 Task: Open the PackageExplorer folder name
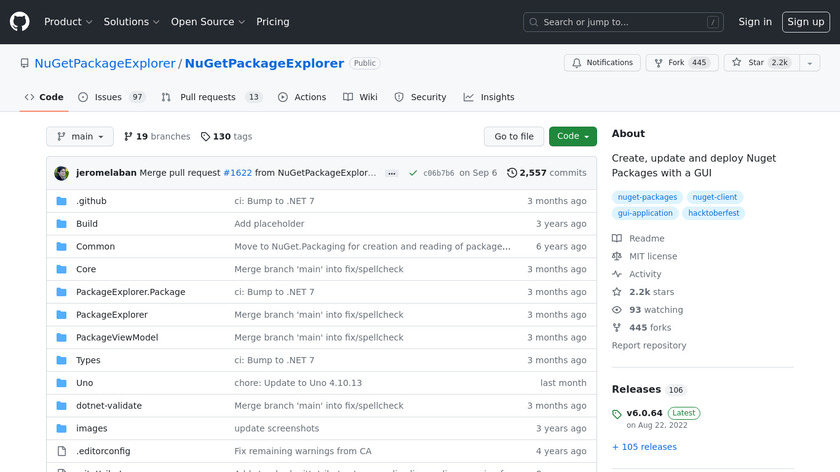pyautogui.click(x=111, y=315)
